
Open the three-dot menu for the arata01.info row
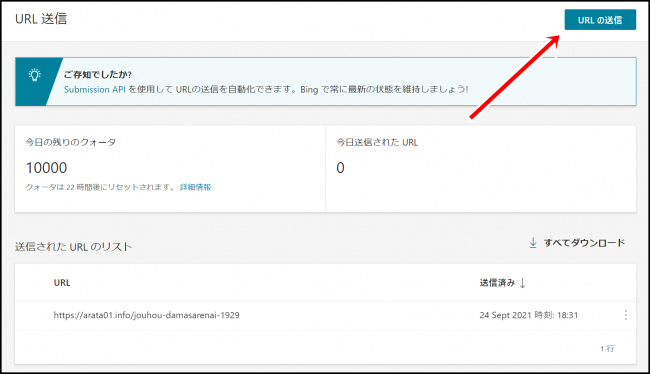[626, 315]
